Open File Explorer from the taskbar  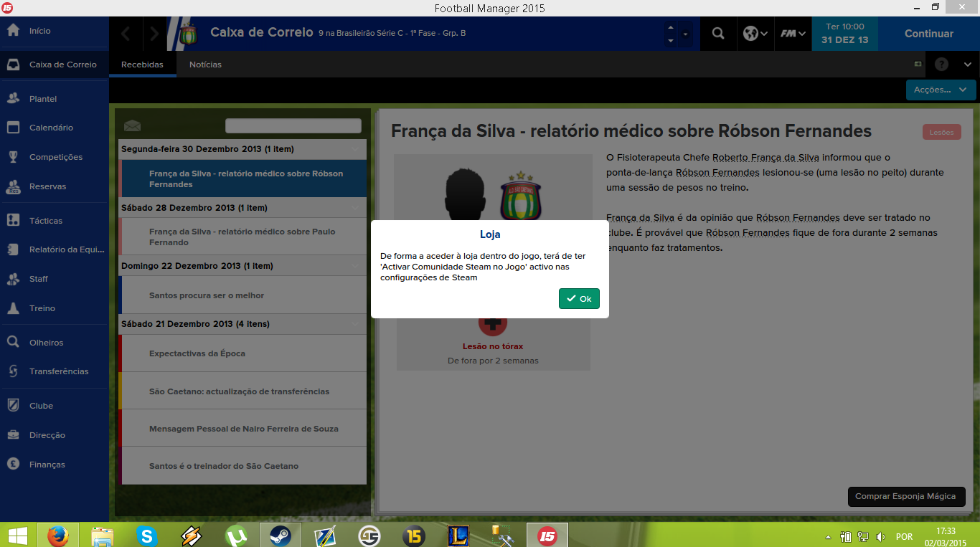[x=103, y=536]
